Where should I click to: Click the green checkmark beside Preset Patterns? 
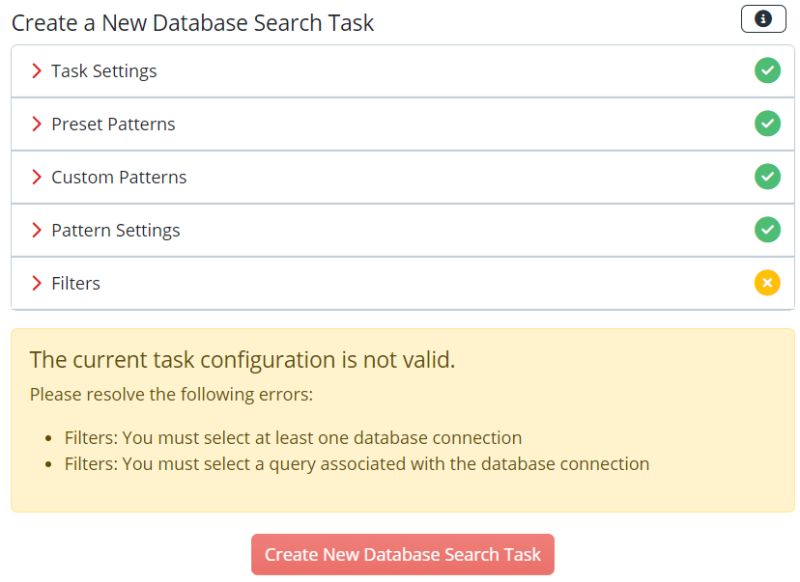coord(767,123)
